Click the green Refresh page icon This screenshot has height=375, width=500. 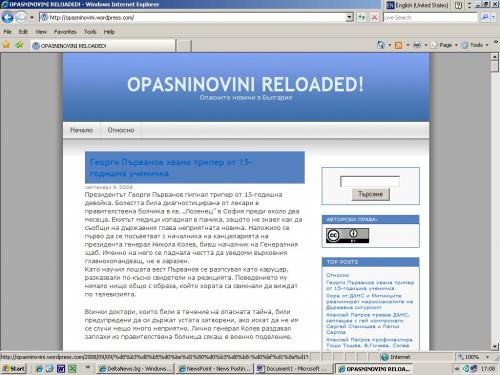(362, 17)
